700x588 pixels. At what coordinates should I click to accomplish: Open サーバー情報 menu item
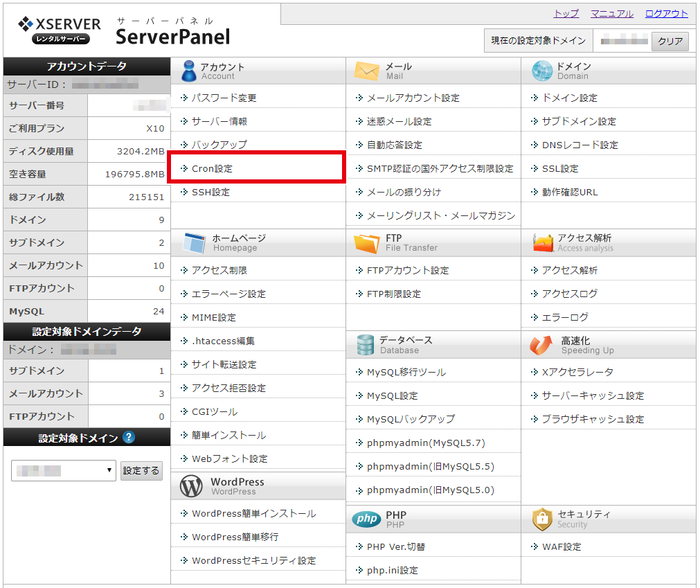(x=219, y=121)
